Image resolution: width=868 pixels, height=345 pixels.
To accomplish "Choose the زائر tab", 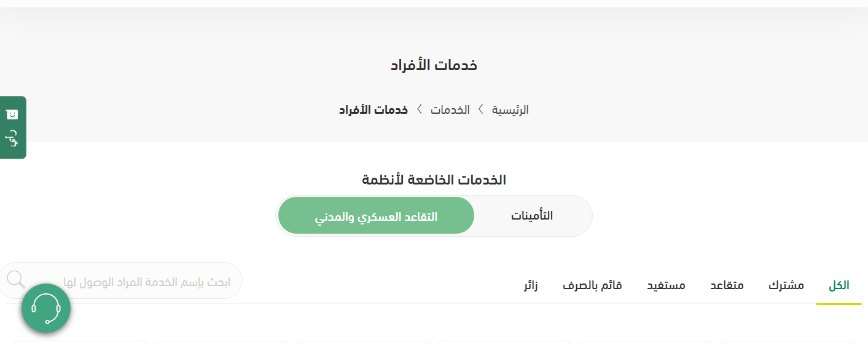I will pyautogui.click(x=531, y=285).
